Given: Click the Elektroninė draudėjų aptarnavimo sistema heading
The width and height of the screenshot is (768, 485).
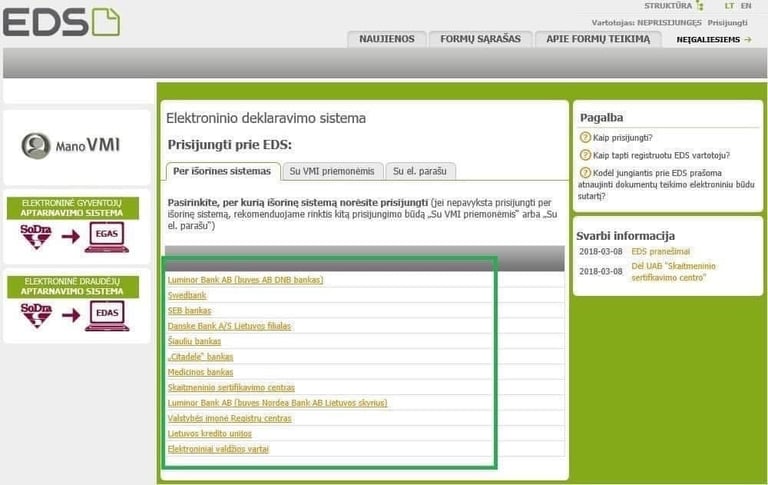Looking at the screenshot, I should pos(72,286).
